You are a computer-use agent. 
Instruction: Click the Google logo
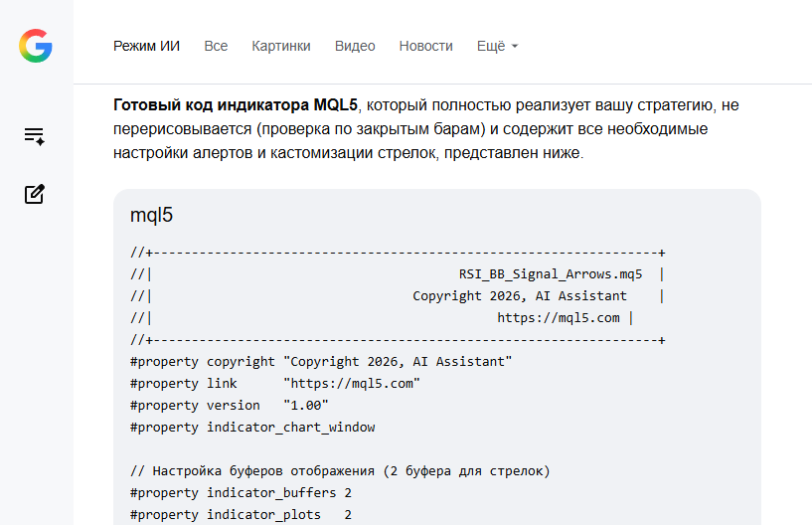point(36,46)
